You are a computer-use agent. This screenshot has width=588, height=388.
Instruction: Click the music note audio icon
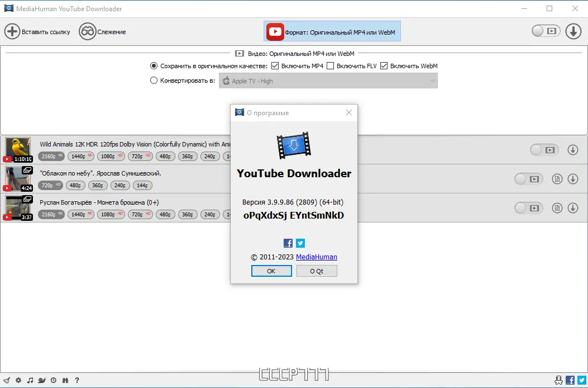click(30, 380)
